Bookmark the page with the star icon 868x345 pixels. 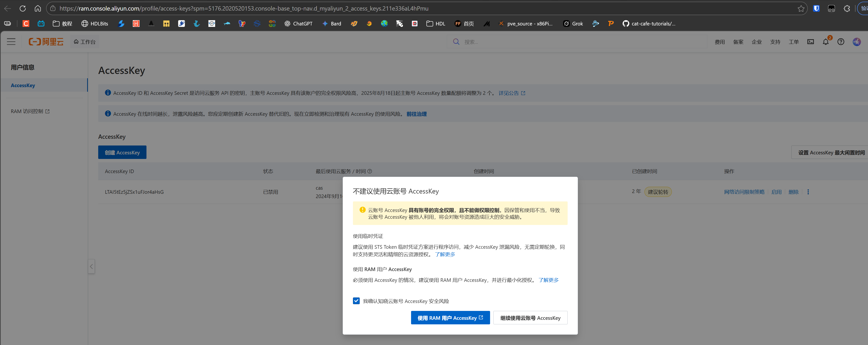click(801, 8)
